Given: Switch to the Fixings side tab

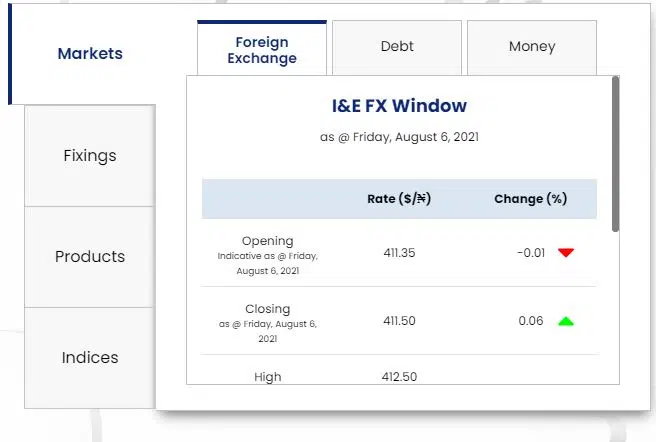Looking at the screenshot, I should (90, 156).
